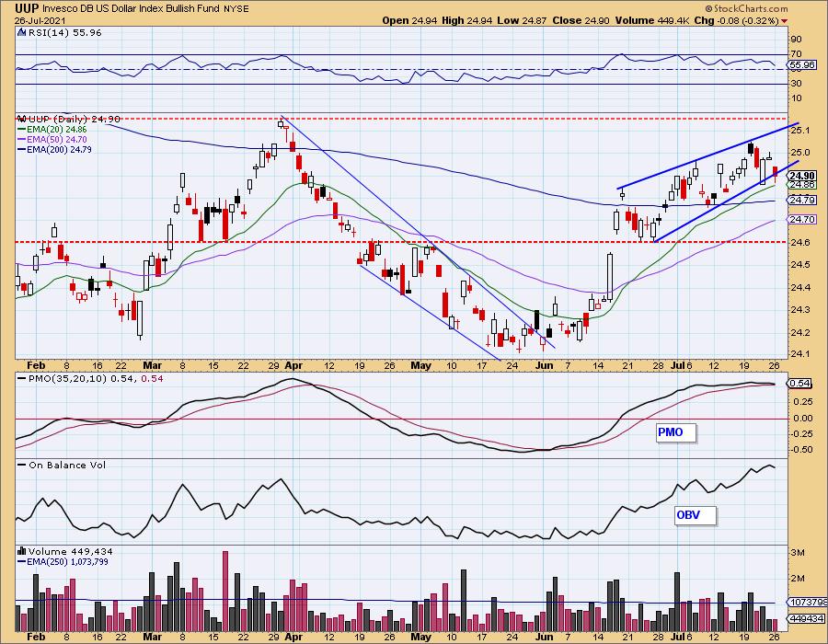Click the blue PMO annotation box
Image resolution: width=828 pixels, height=644 pixels.
tap(676, 432)
